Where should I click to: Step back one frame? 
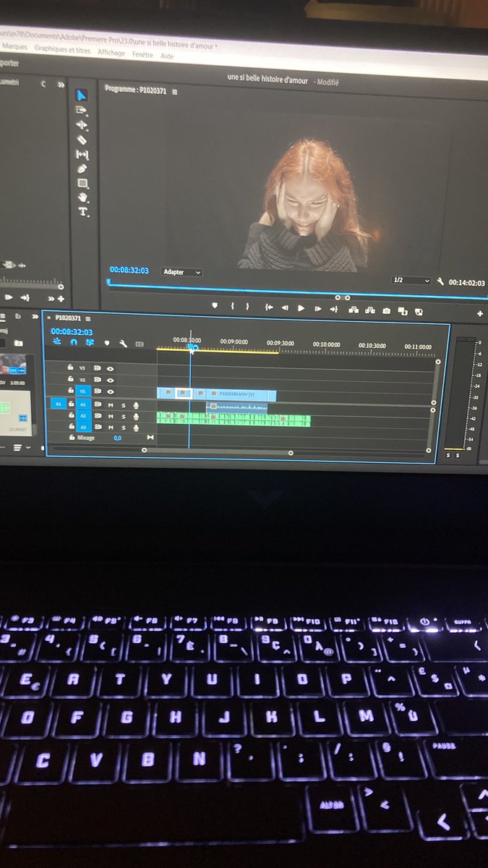(286, 308)
